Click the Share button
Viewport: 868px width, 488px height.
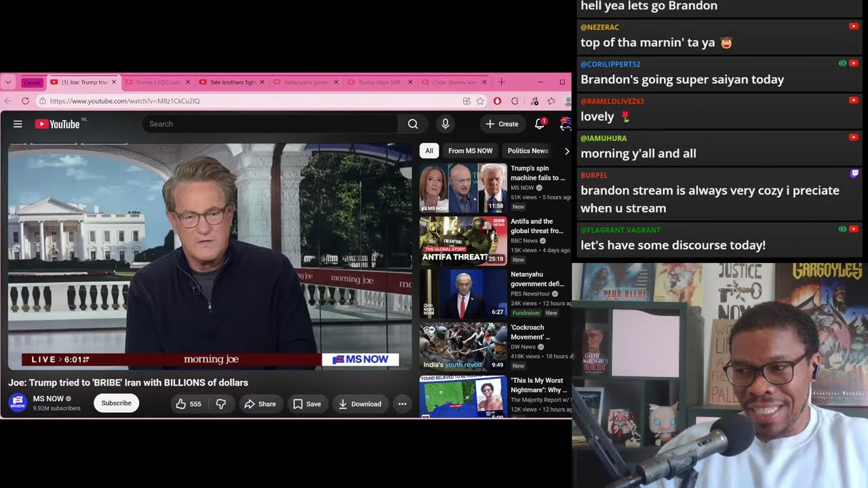tap(260, 404)
